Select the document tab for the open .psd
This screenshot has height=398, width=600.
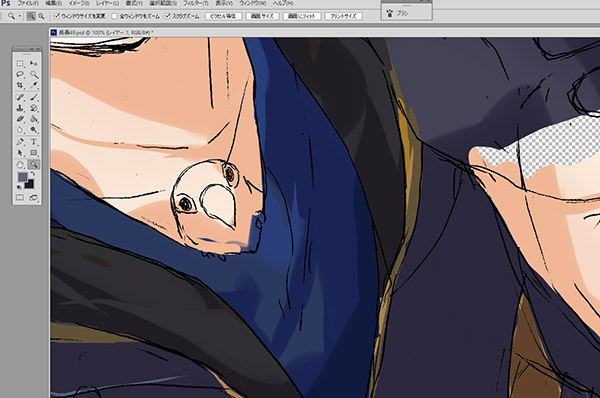pos(102,33)
